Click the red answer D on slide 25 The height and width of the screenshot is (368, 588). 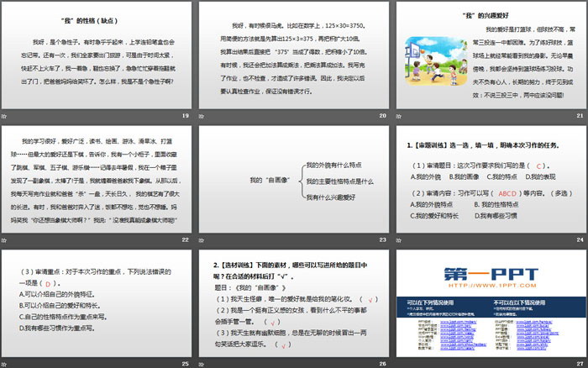[48, 283]
